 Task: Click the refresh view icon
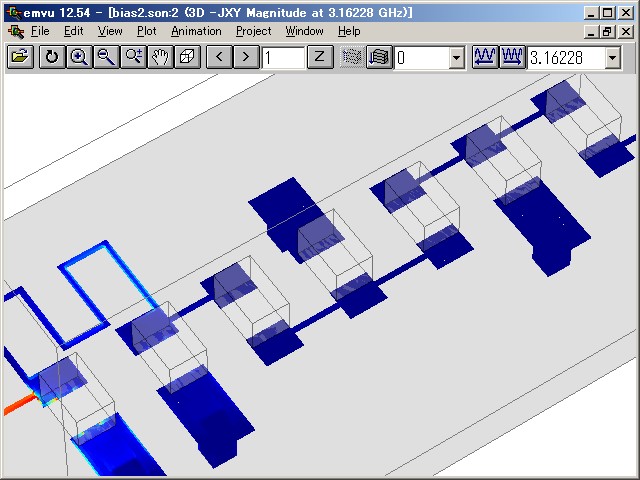click(x=52, y=57)
